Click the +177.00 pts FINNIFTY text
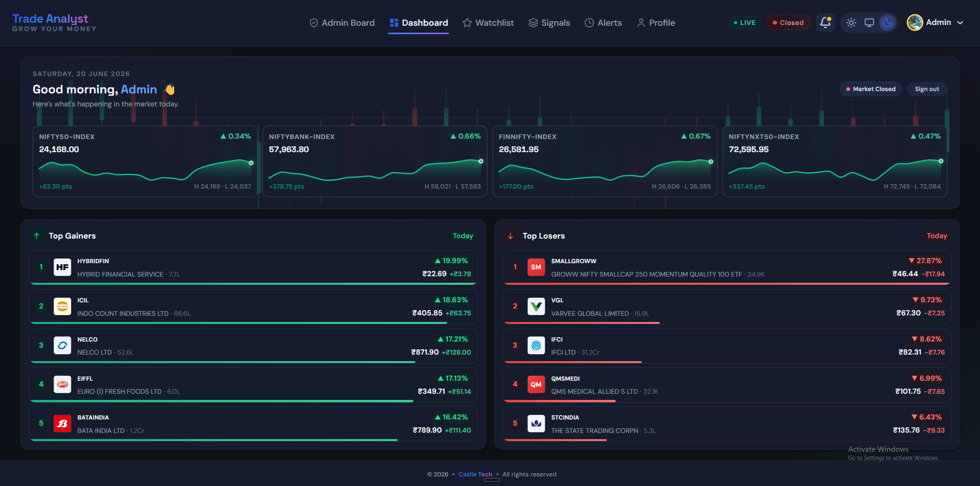 point(516,186)
